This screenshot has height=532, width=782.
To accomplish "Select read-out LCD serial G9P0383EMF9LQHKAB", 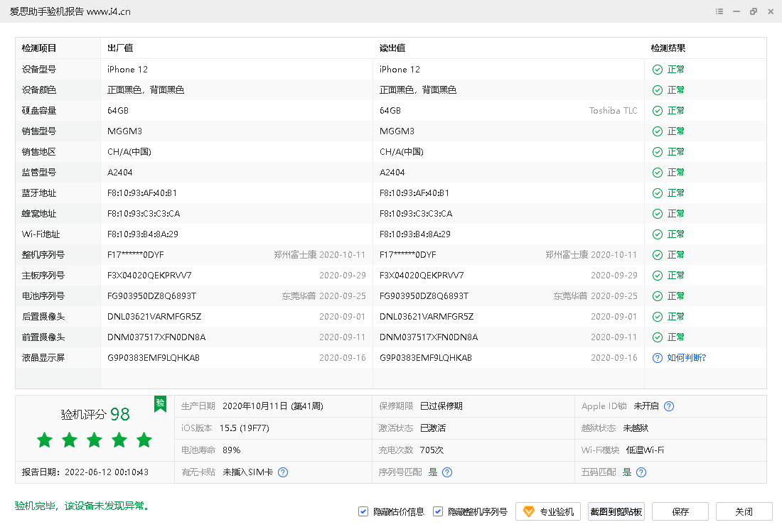I will pos(425,358).
